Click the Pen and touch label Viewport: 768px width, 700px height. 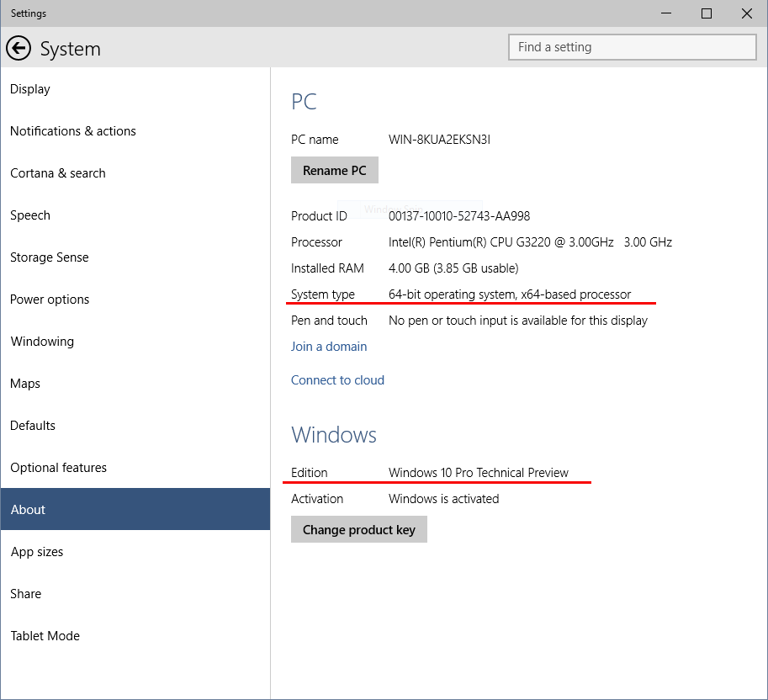[329, 321]
